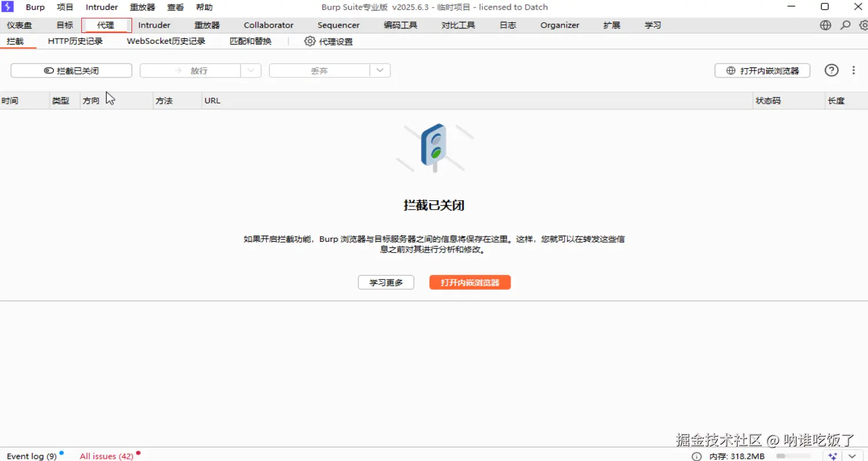Sort by the 方法 column header

click(x=178, y=100)
